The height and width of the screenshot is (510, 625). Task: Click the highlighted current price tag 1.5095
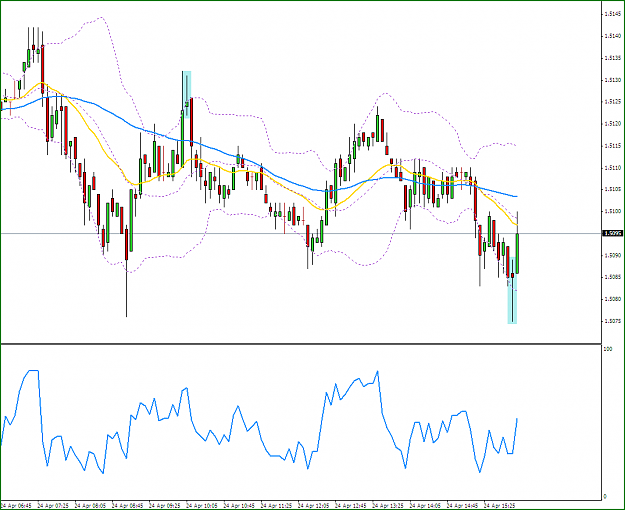tap(613, 233)
